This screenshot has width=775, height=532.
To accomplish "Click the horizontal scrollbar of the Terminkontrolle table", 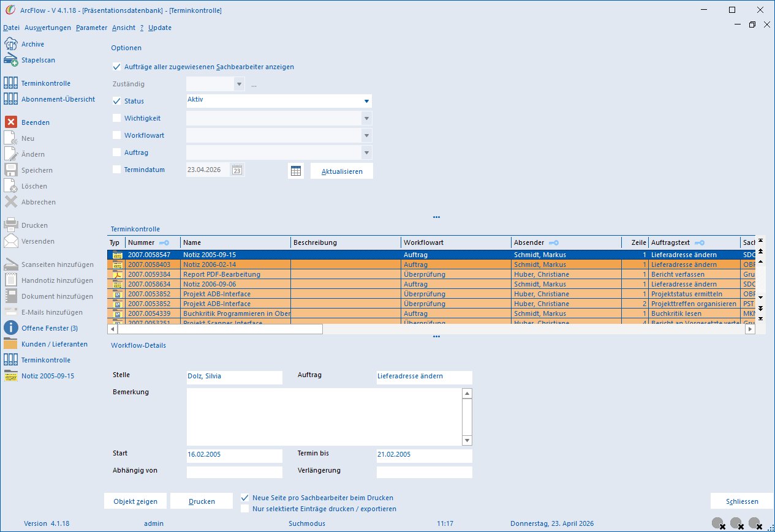I will pos(431,329).
